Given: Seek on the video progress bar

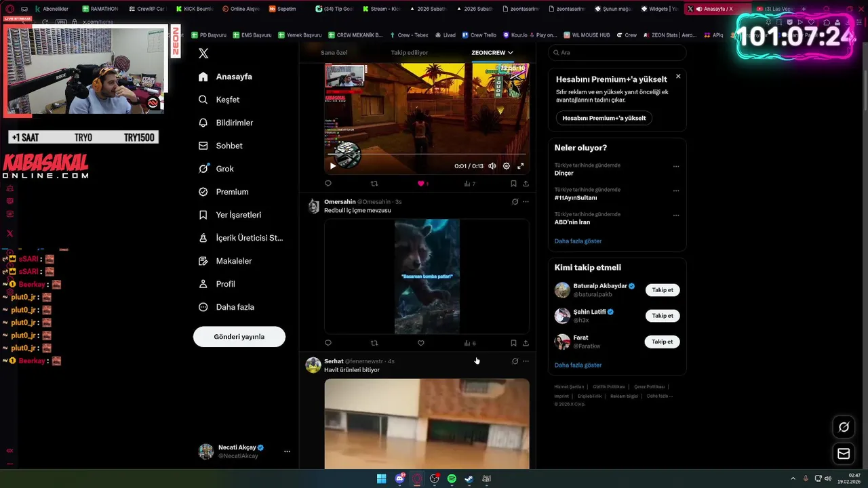Looking at the screenshot, I should (427, 155).
